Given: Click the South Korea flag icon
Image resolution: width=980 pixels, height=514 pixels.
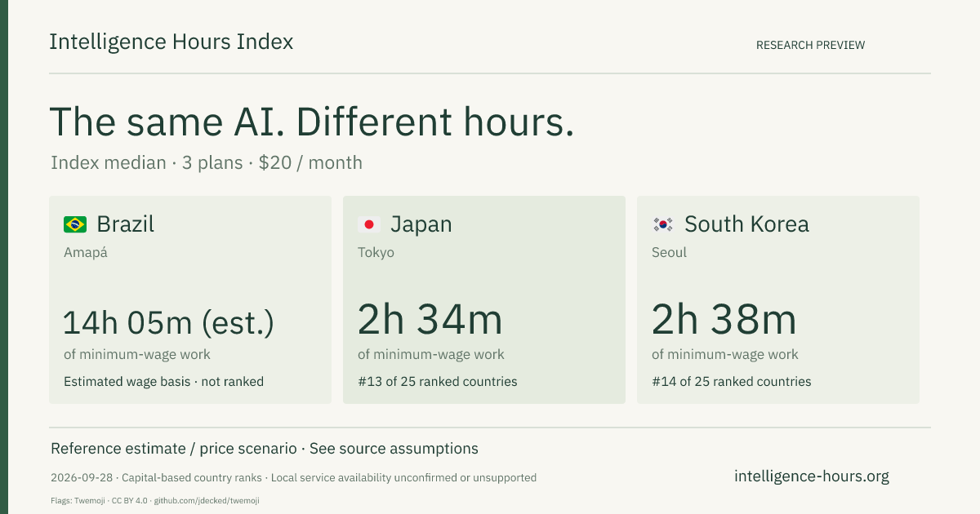Looking at the screenshot, I should [663, 224].
